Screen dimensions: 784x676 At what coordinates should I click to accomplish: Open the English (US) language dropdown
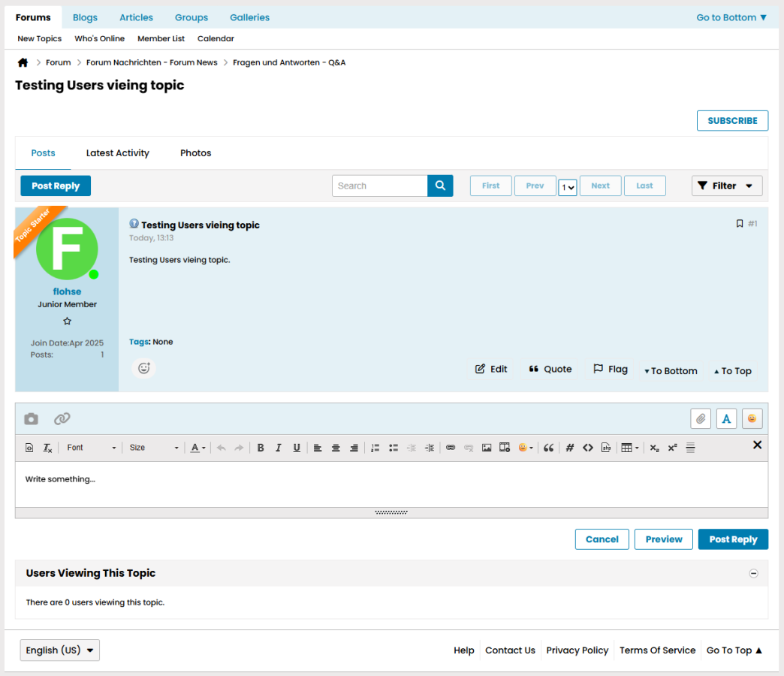point(59,650)
